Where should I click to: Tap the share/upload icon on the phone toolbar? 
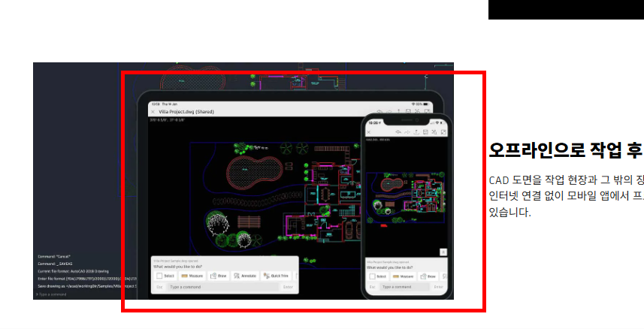[416, 132]
